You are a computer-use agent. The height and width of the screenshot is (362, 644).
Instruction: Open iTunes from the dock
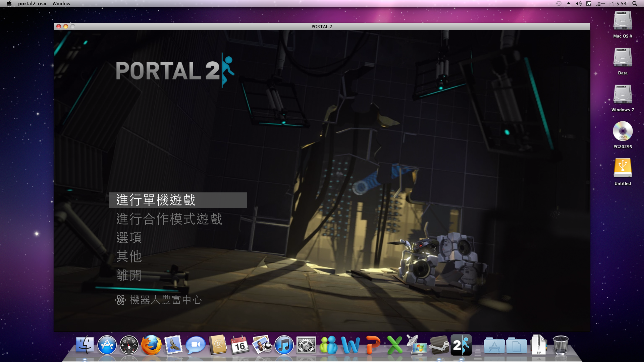click(x=284, y=345)
